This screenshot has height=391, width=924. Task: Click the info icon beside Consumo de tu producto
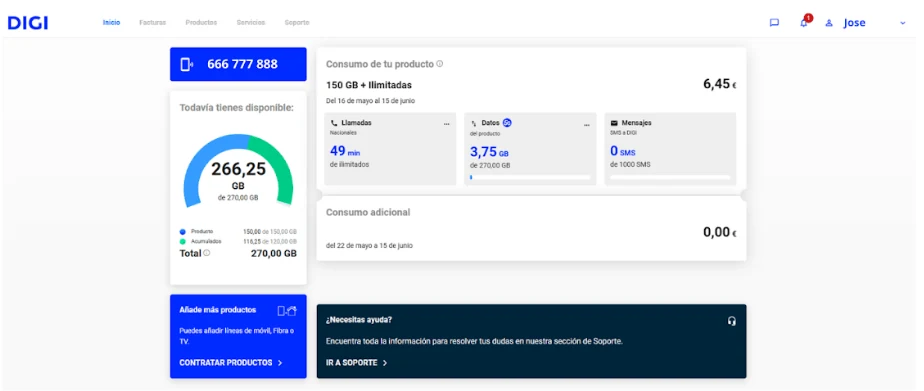coord(440,64)
